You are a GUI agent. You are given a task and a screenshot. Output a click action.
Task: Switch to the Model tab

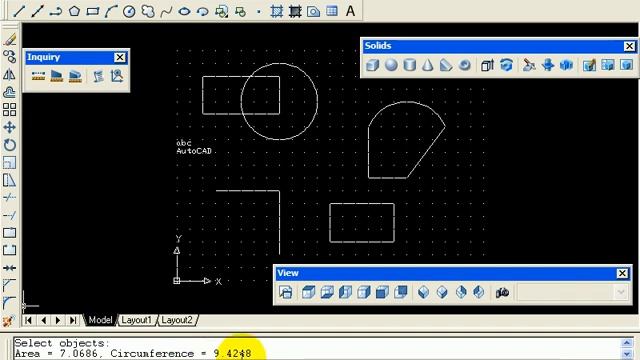point(100,320)
